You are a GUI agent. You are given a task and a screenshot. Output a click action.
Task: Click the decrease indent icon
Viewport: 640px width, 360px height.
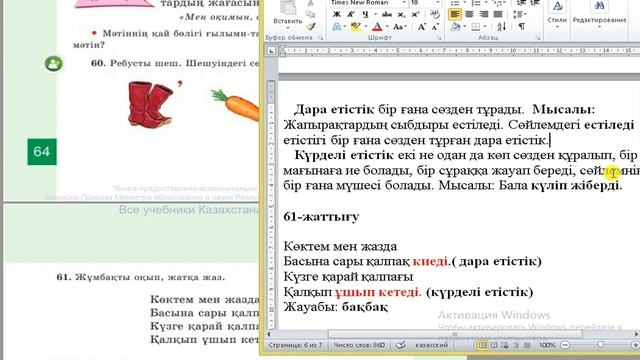tap(521, 3)
